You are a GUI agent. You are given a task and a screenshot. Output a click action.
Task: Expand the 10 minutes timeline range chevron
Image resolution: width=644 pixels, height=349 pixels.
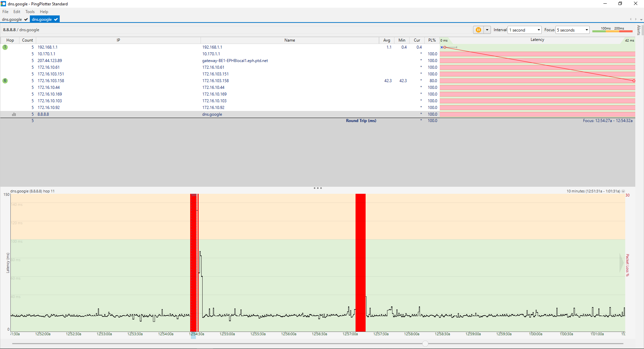[623, 191]
